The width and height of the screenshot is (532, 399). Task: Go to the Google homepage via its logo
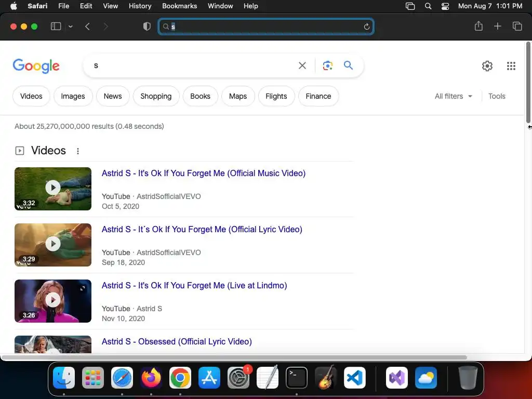pyautogui.click(x=36, y=66)
